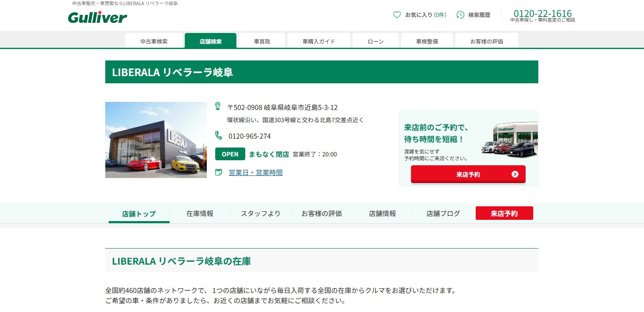Switch to 在庫情報 store section
Image resolution: width=644 pixels, height=312 pixels.
[x=200, y=213]
